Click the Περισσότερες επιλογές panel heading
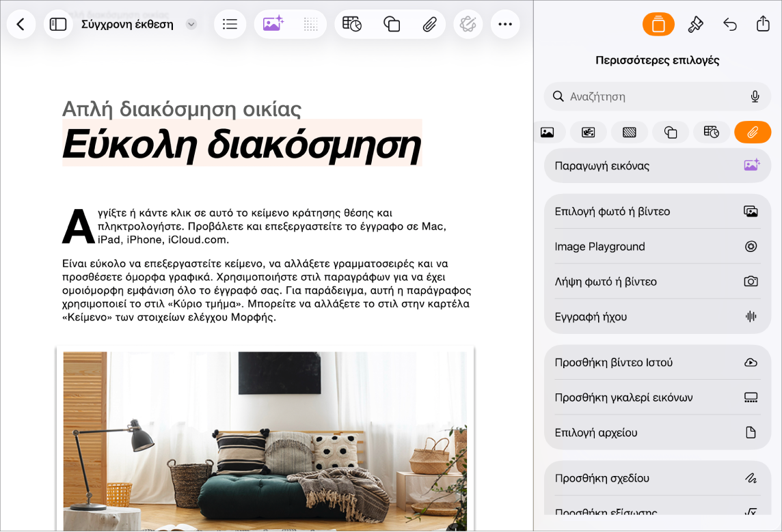Screen dimensions: 782x532 (658, 60)
